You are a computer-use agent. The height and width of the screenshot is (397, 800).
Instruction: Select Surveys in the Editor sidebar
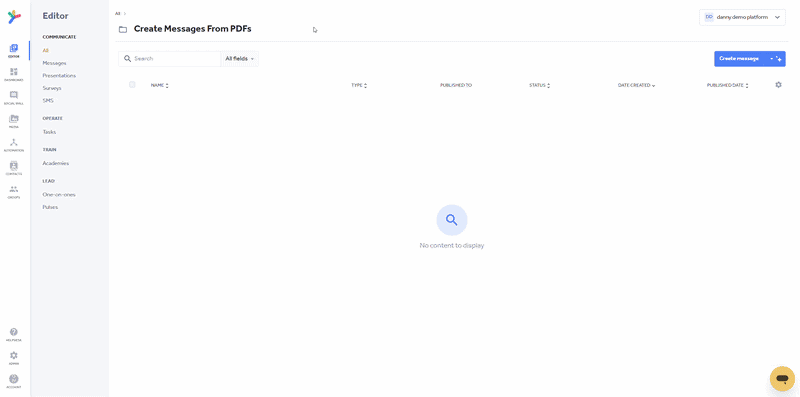point(52,88)
